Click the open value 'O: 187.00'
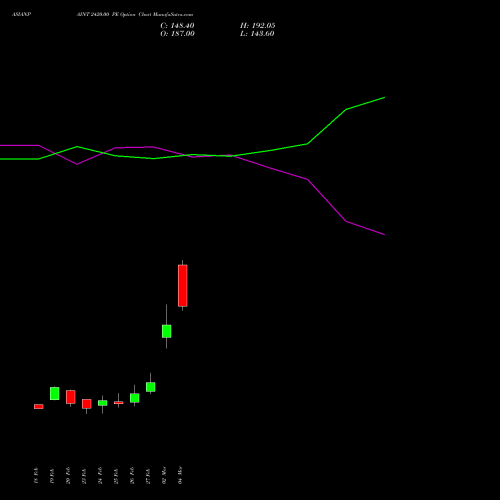Image resolution: width=500 pixels, height=500 pixels. pos(177,34)
